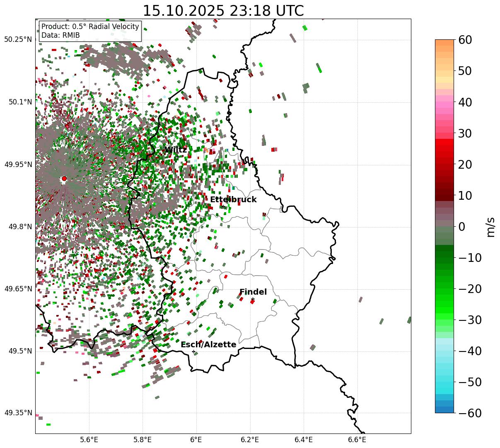Viewport: 500px width, 448px height.
Task: Click the Product: 0.5° Radial Velocity label
Action: (x=90, y=27)
